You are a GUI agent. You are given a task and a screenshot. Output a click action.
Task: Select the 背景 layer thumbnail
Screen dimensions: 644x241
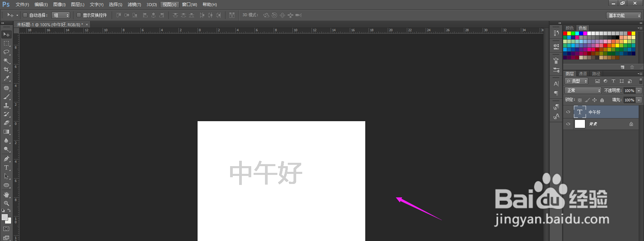click(x=580, y=124)
